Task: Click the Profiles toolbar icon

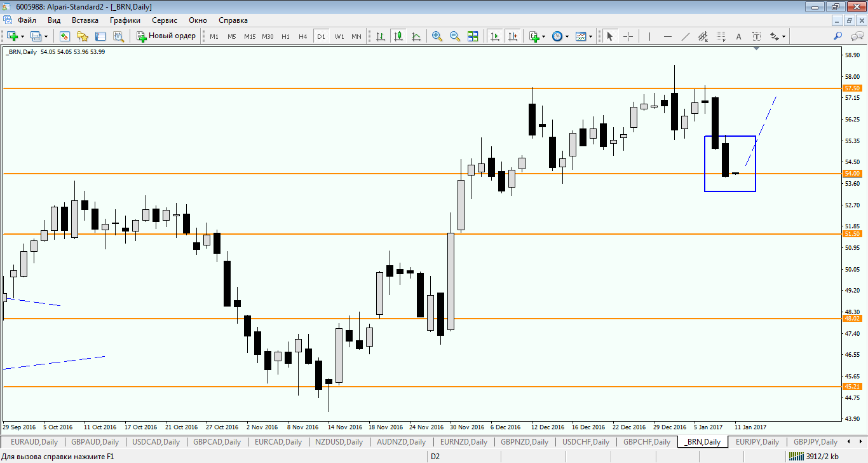Action: click(36, 36)
